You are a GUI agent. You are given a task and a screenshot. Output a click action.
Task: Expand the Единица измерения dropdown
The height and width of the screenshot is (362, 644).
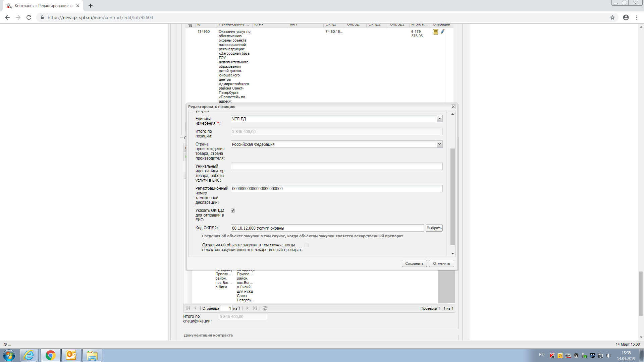coord(439,119)
